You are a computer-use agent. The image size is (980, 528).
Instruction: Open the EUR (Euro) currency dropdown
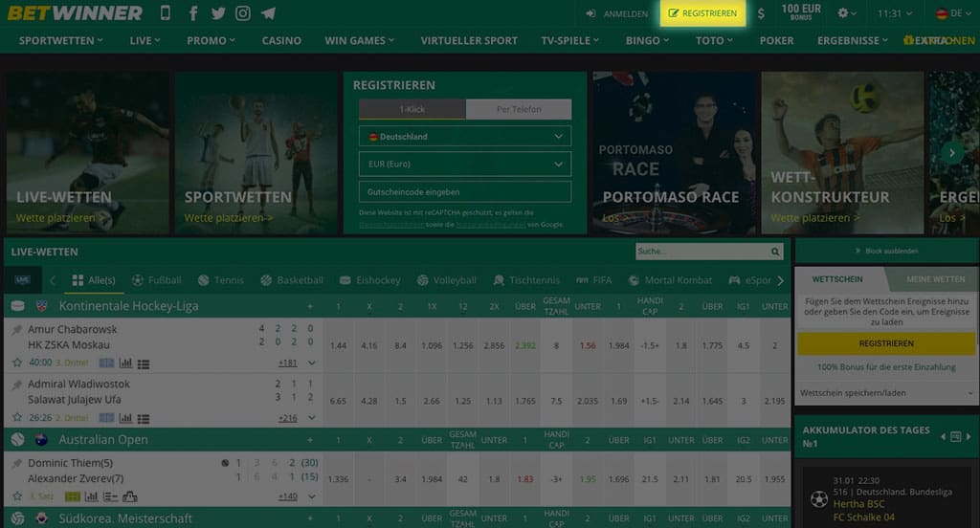tap(465, 165)
